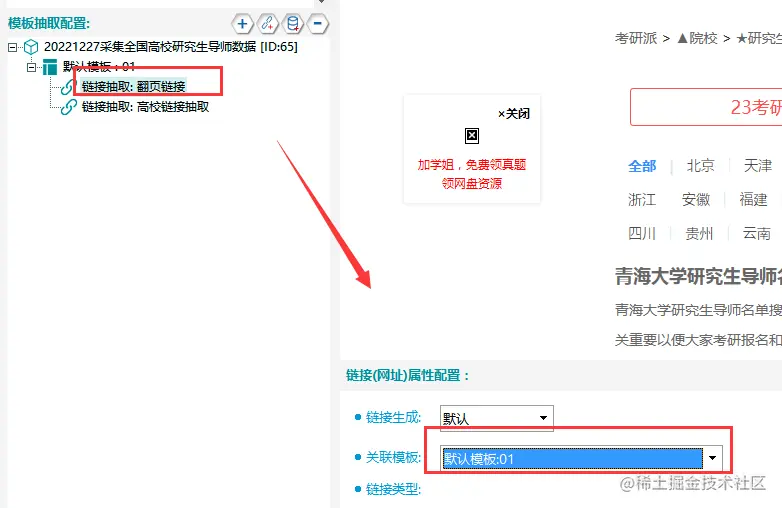The height and width of the screenshot is (508, 782).
Task: Click the 链接(网址)属性配置 section title
Action: coord(407,375)
